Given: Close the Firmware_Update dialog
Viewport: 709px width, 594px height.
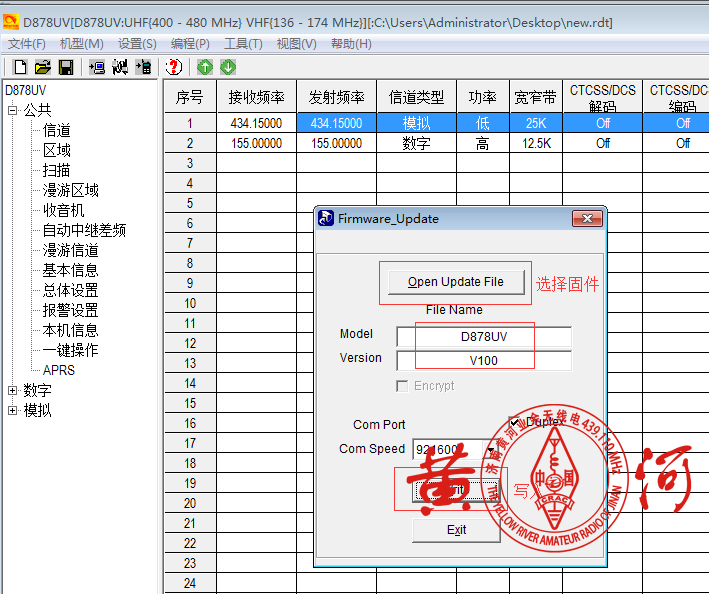Looking at the screenshot, I should 587,219.
